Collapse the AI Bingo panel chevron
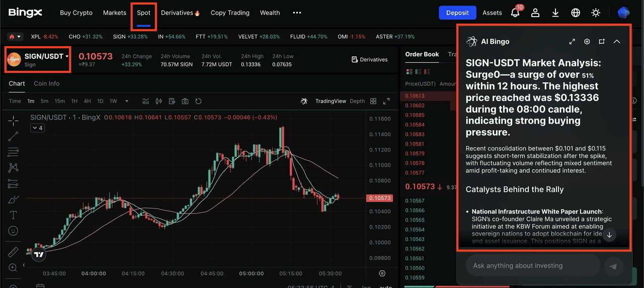The width and height of the screenshot is (644, 288). (617, 42)
